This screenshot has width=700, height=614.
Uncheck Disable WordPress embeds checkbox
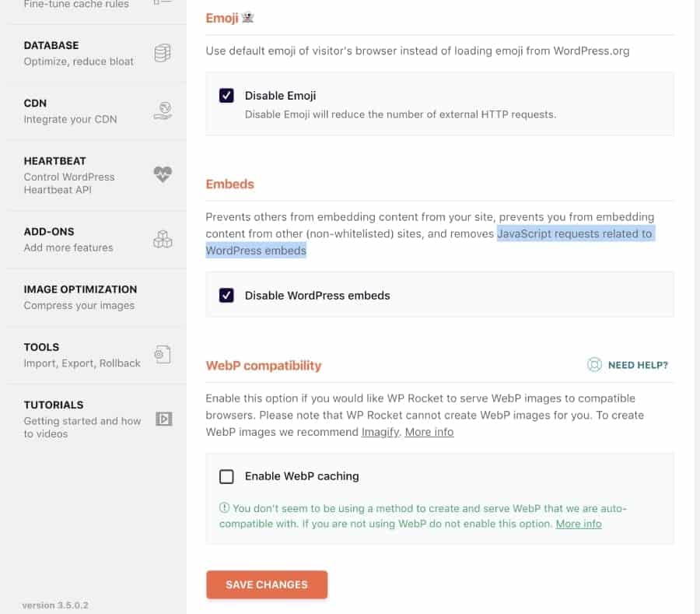click(x=226, y=295)
